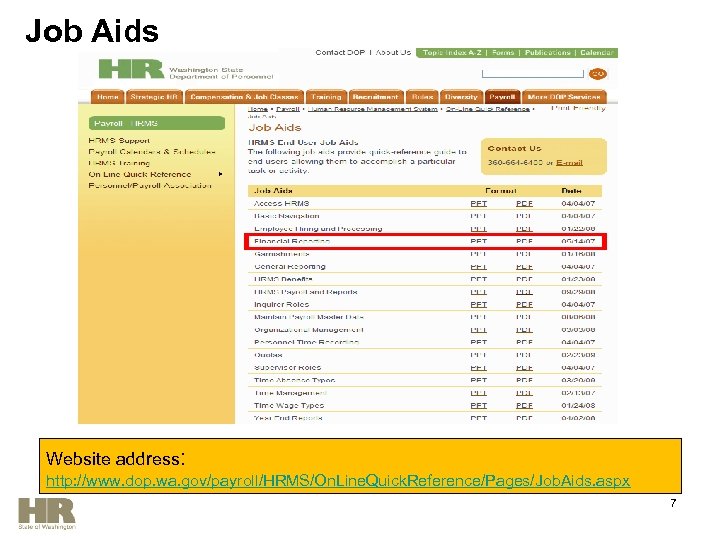Open the Home navigation tab
This screenshot has width=720, height=540.
108,97
